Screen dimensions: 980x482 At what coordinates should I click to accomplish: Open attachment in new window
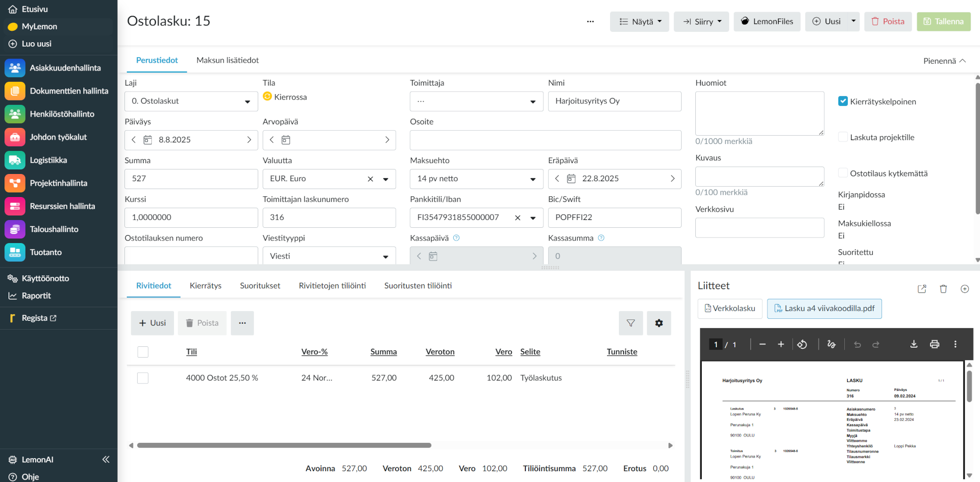922,289
